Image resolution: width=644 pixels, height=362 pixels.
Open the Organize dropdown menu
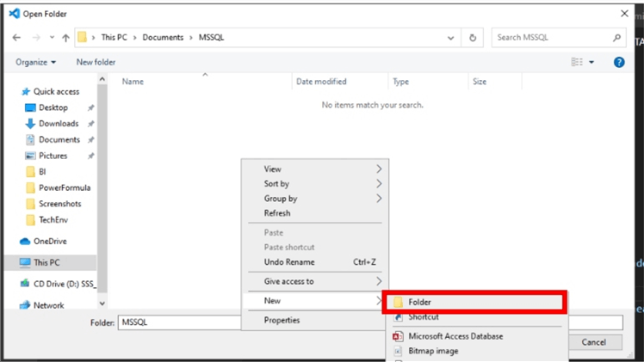(x=35, y=62)
